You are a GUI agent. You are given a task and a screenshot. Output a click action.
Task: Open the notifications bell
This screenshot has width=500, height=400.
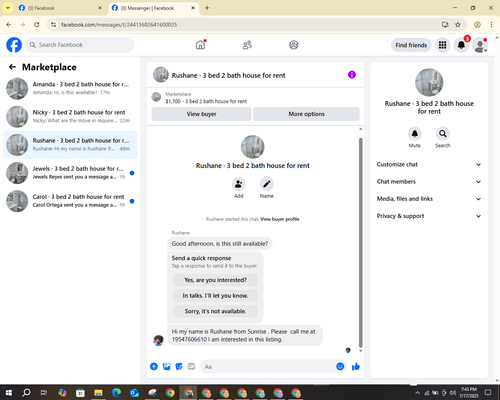[461, 45]
